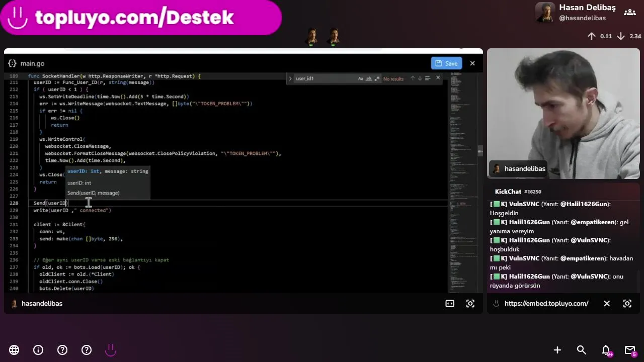Viewport: 644px width, 362px height.
Task: Open the info circle icon
Action: [38, 350]
